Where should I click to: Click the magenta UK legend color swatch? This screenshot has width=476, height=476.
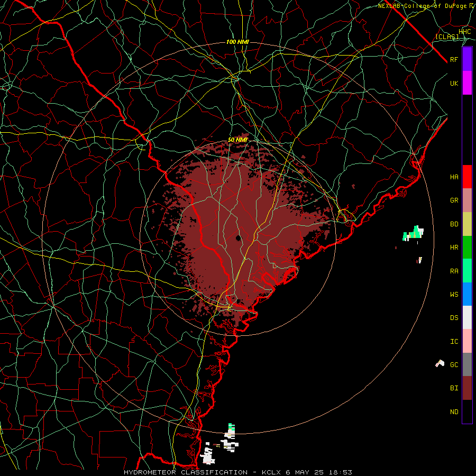pos(467,83)
